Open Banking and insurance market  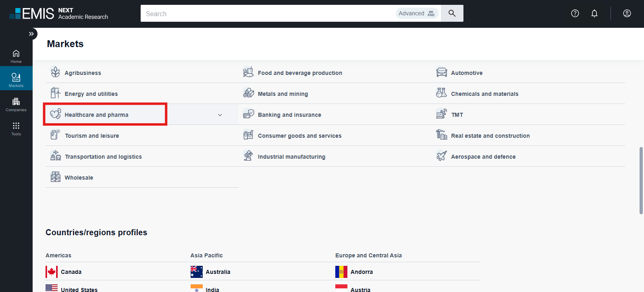289,115
